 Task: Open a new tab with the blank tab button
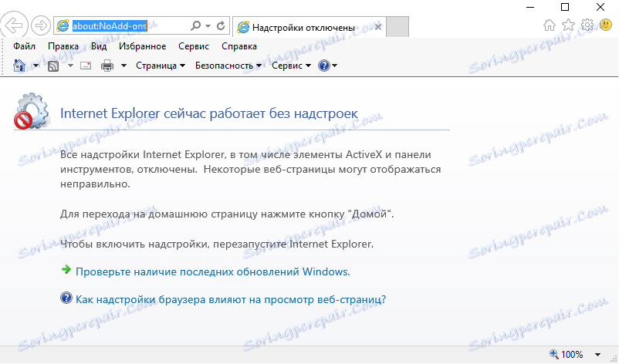coord(397,27)
